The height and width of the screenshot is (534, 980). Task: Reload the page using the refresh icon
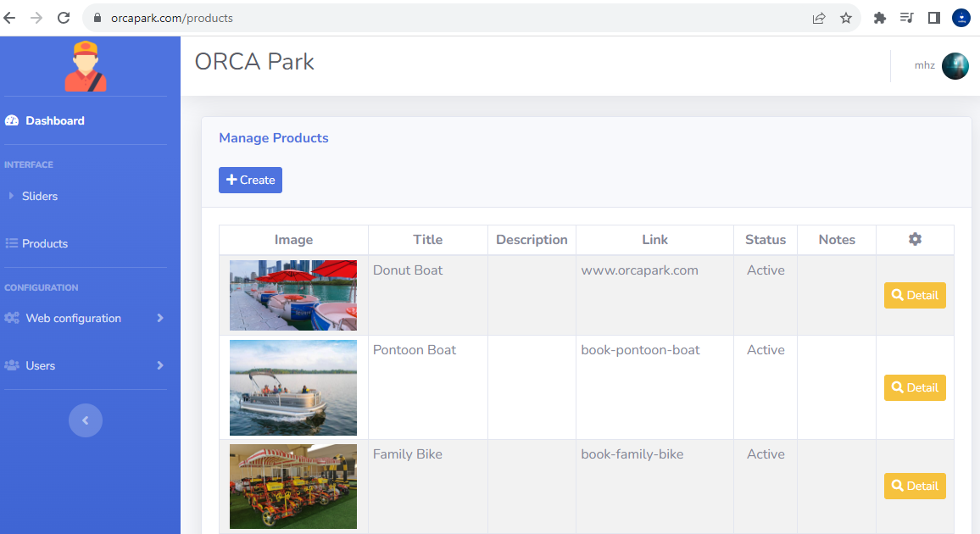(x=64, y=18)
